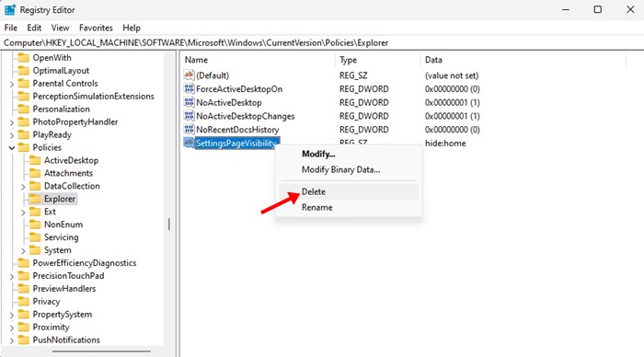The height and width of the screenshot is (357, 644).
Task: Expand the PropertySystem key
Action: 11,315
